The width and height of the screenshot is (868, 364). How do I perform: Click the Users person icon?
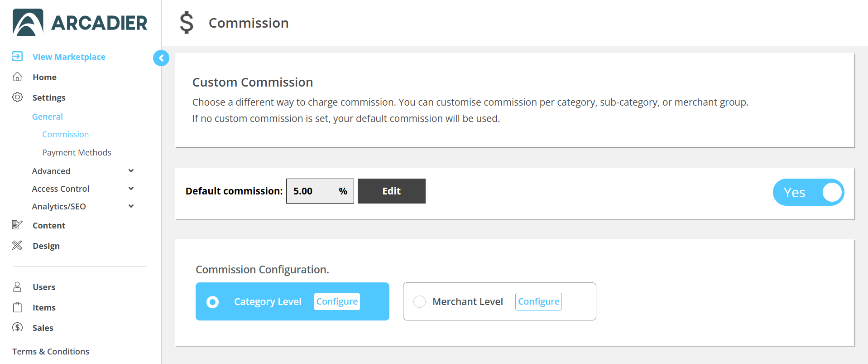pyautogui.click(x=17, y=286)
